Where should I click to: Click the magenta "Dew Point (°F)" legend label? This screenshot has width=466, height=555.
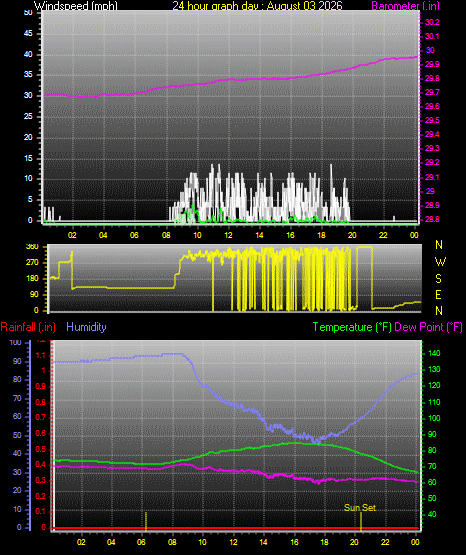pyautogui.click(x=428, y=327)
